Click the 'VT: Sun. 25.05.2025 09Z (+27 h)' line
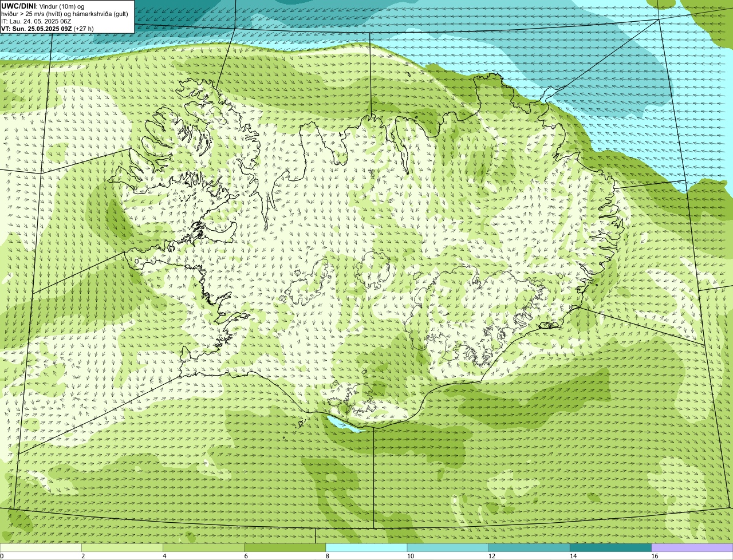733x560 pixels. tap(48, 28)
